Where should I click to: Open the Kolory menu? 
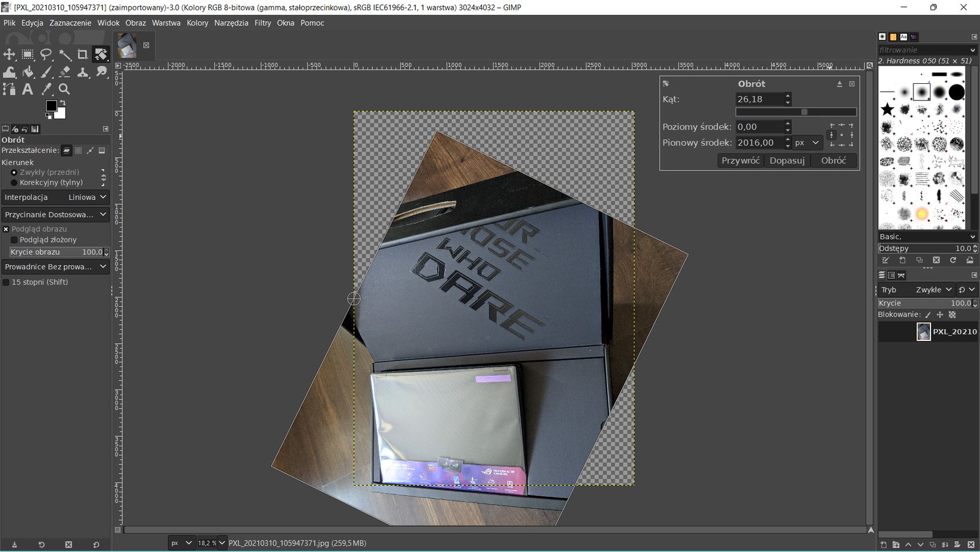coord(198,23)
